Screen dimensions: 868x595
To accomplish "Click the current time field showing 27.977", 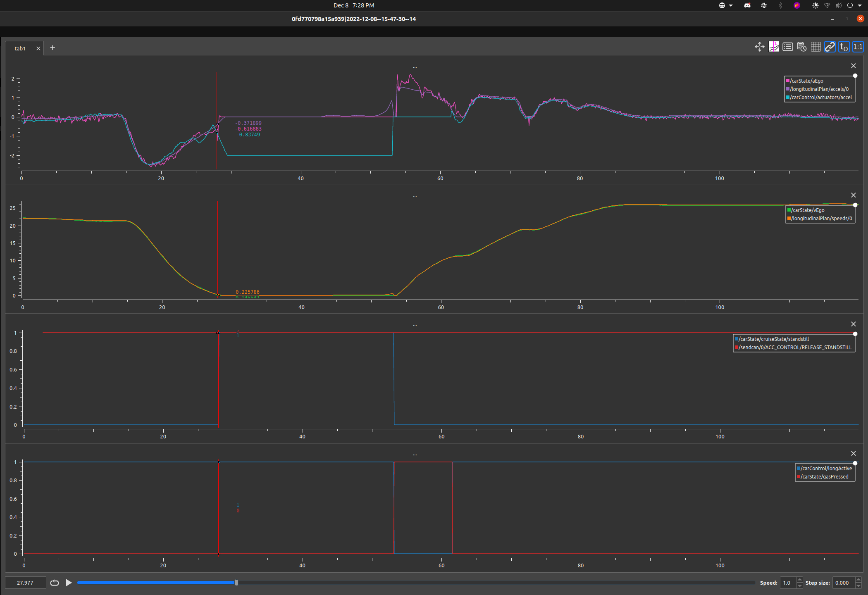I will click(25, 583).
